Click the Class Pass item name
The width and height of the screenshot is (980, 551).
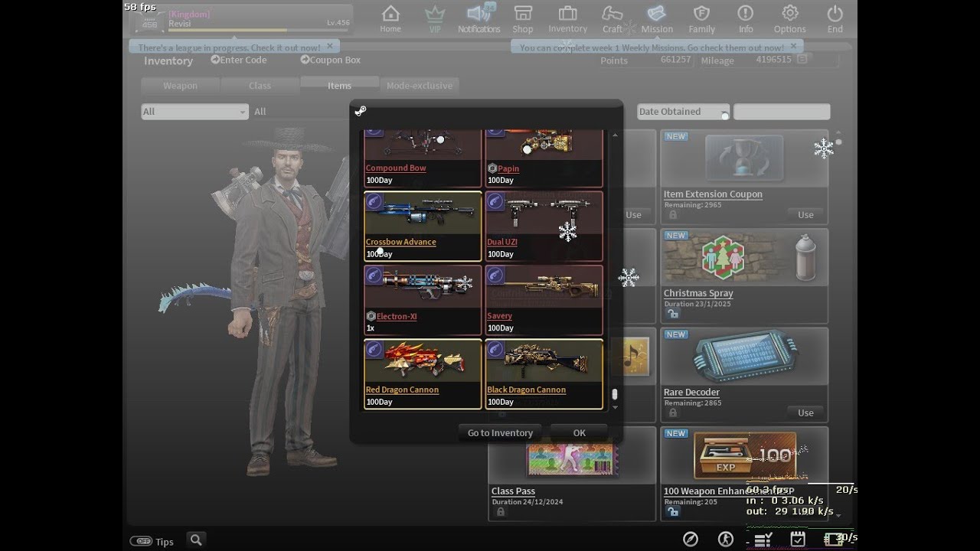(513, 491)
